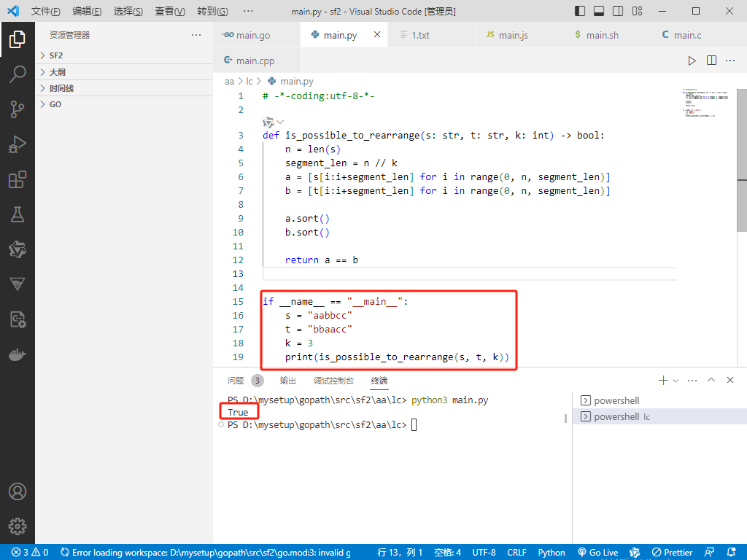Open the 查看(V) menu
The width and height of the screenshot is (747, 560).
click(x=169, y=11)
